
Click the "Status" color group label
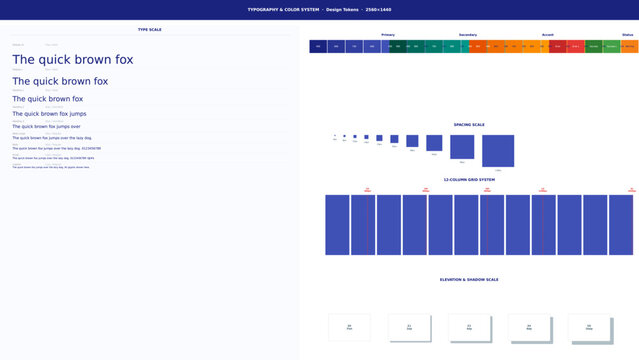click(628, 35)
